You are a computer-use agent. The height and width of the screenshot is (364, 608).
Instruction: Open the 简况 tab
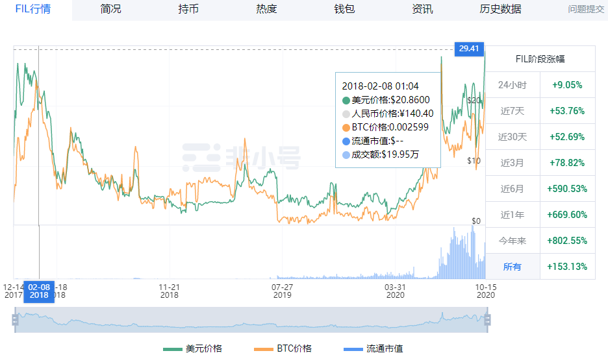(x=110, y=9)
